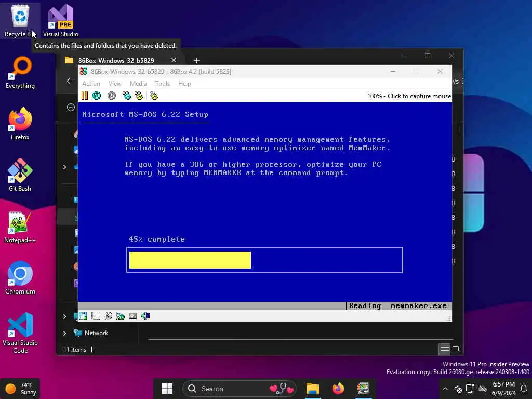Click the CD-ROM drive status icon
Viewport: 532px width, 399px height.
point(108,316)
